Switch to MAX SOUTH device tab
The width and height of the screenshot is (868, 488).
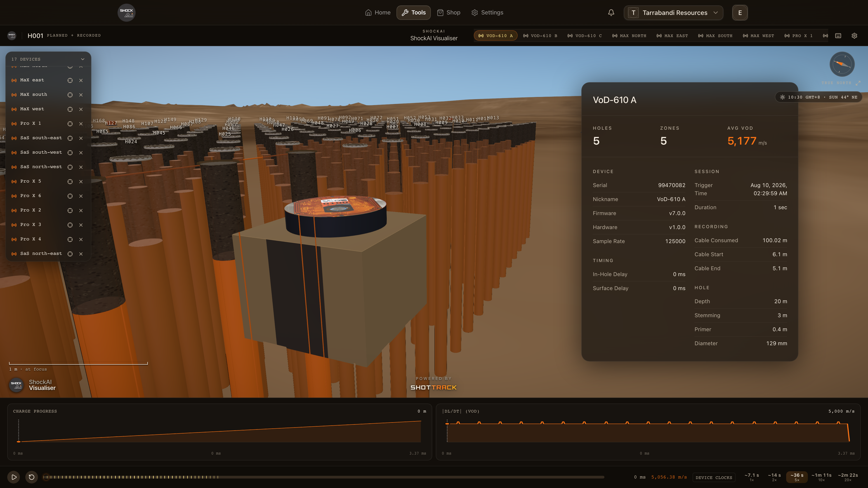(715, 36)
